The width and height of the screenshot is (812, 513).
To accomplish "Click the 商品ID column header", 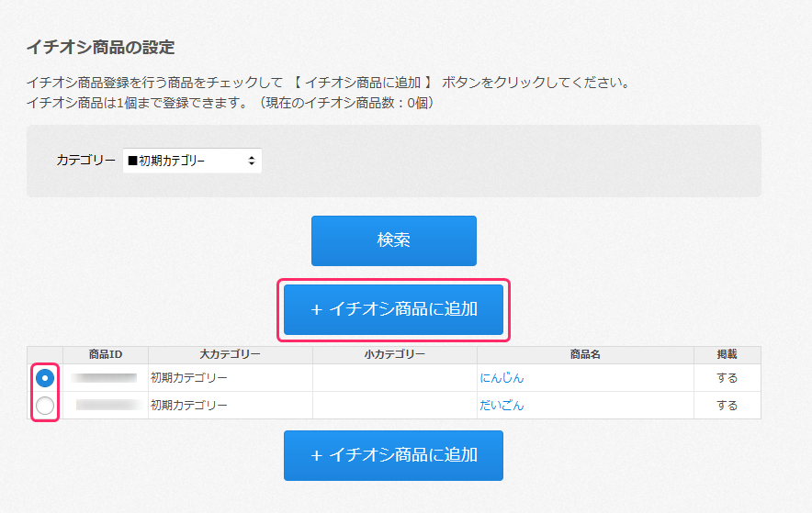I will 106,354.
